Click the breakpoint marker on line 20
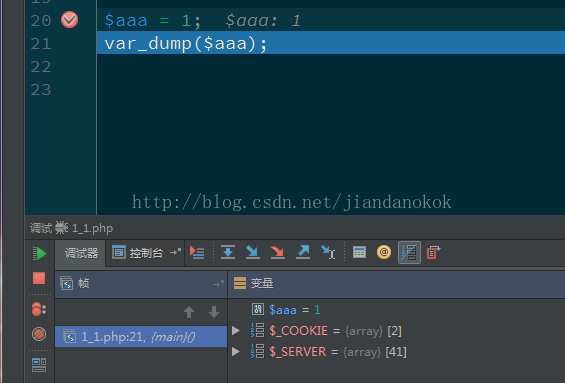Viewport: 565px width, 383px height. [x=69, y=20]
